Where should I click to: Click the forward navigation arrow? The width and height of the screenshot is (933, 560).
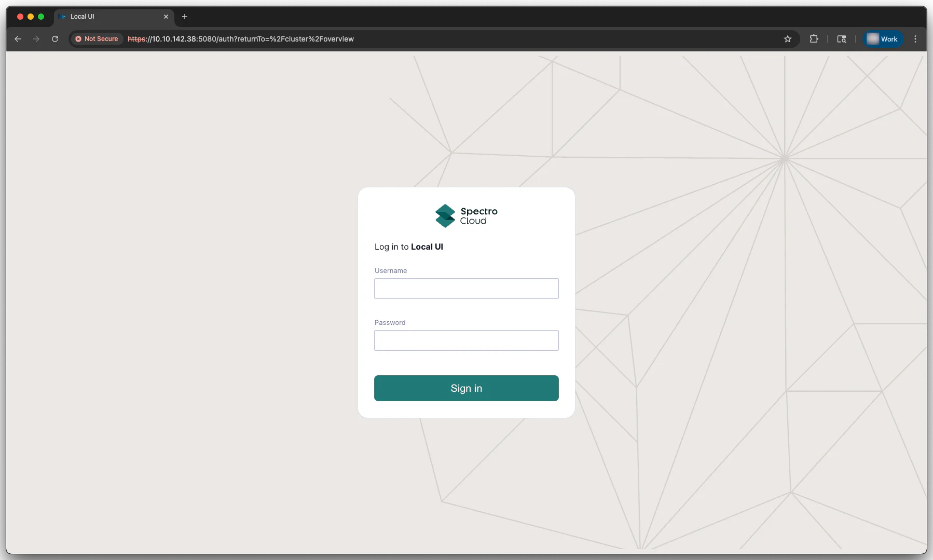pos(36,39)
